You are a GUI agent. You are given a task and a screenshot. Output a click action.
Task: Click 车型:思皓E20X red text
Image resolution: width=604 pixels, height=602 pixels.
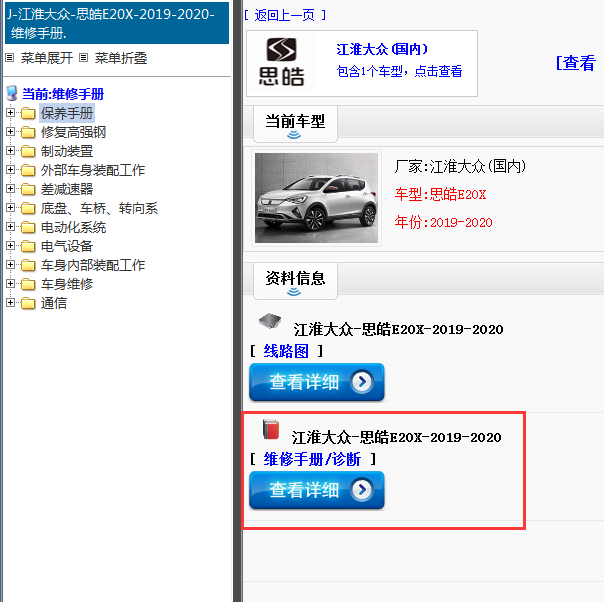(x=440, y=195)
